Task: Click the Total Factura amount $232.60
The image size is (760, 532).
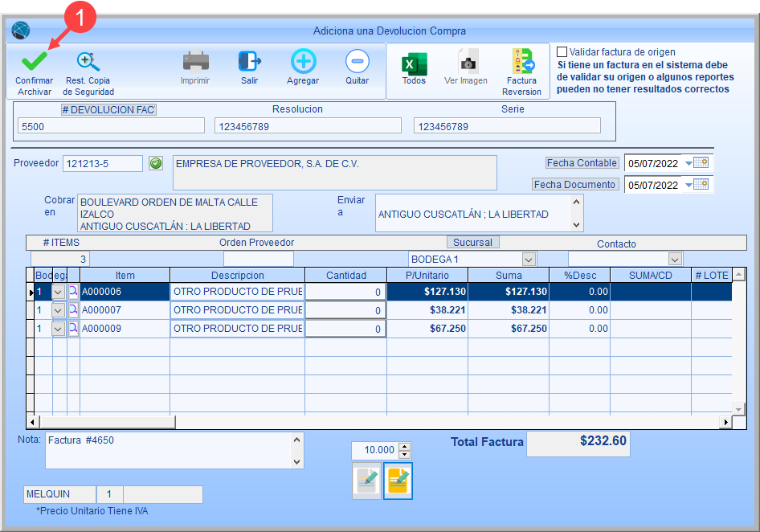Action: pos(578,444)
